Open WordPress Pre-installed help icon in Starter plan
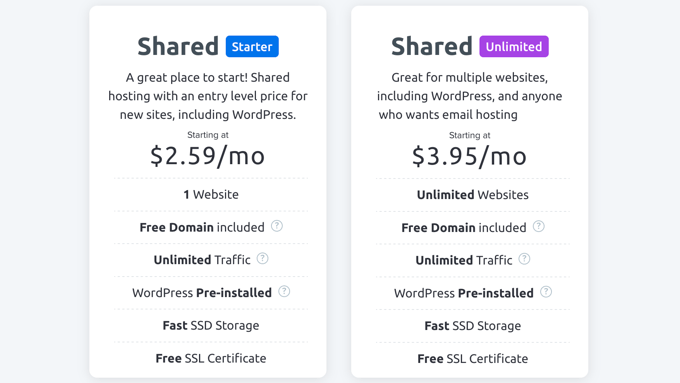The height and width of the screenshot is (383, 680). [284, 291]
